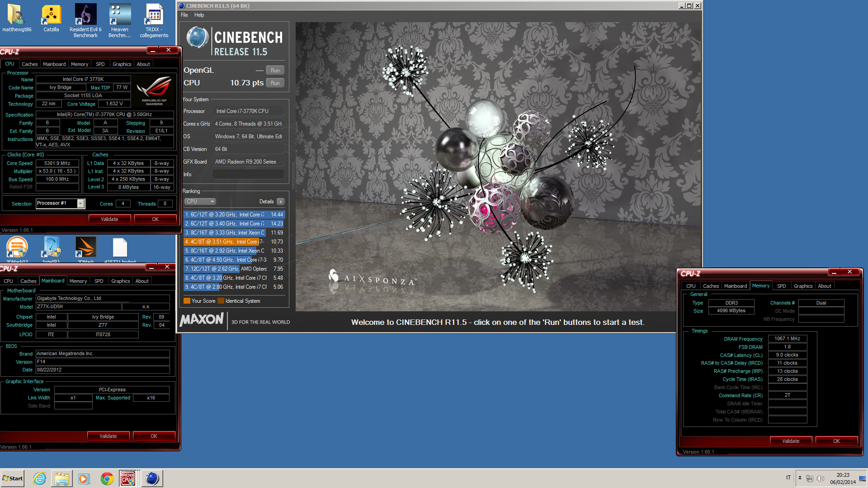Open About tab in top-left CPU-Z window
Screen dimensions: 868x488
(143, 64)
